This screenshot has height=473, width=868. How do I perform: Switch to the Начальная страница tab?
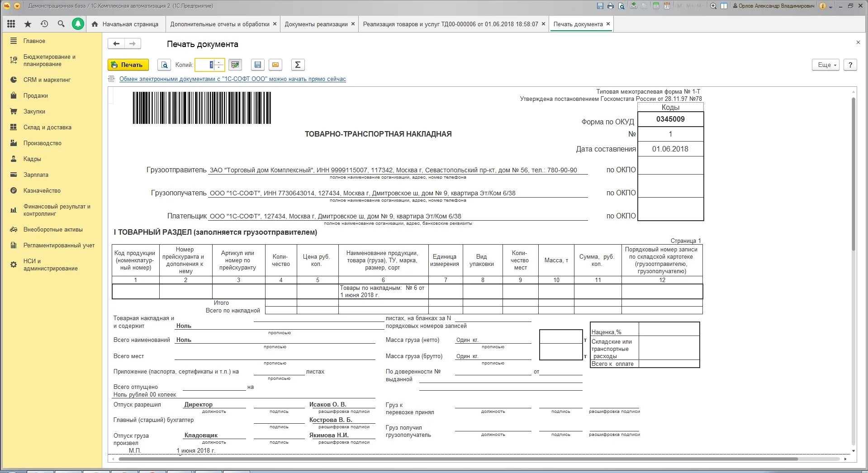125,24
